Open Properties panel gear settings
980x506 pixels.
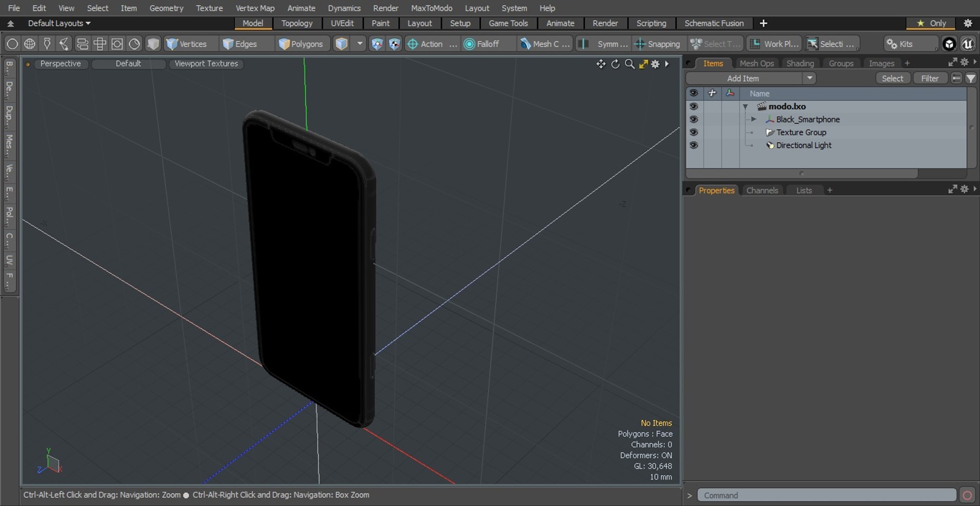click(964, 189)
